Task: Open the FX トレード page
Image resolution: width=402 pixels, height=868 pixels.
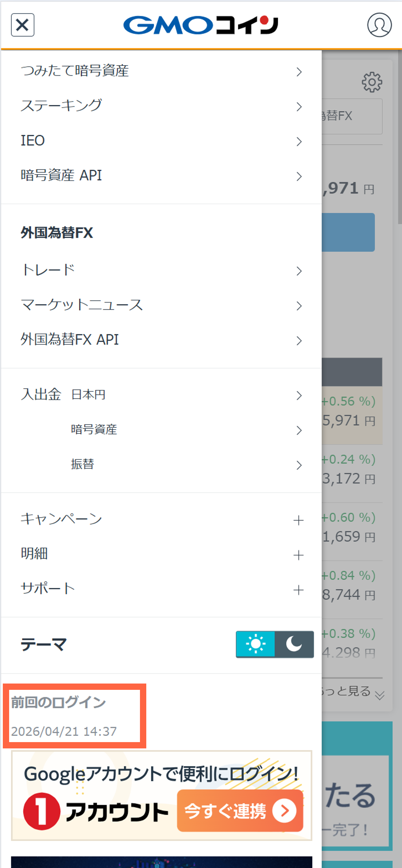Action: click(x=161, y=270)
